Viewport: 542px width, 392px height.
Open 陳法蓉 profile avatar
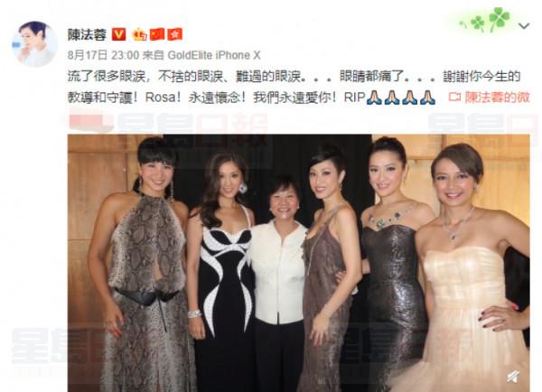click(x=34, y=44)
